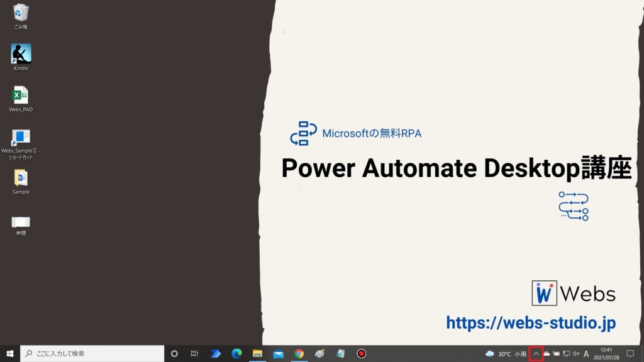Click the taskbar search box

(x=92, y=353)
